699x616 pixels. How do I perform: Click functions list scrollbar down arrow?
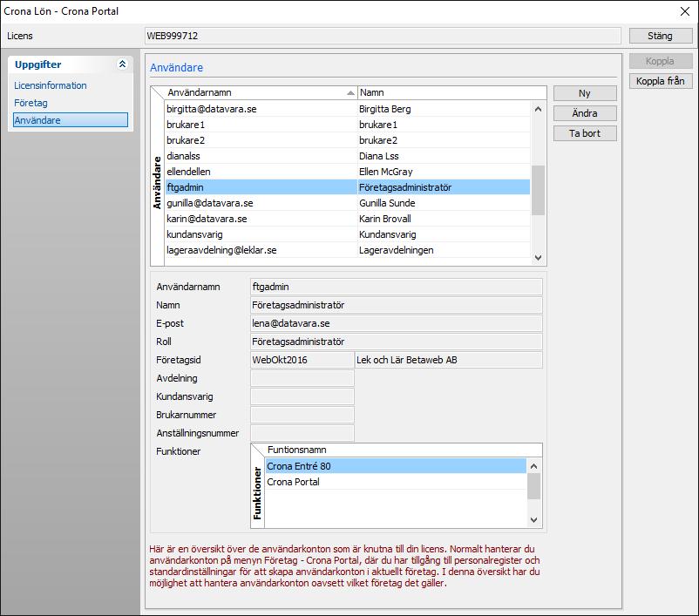(x=533, y=519)
